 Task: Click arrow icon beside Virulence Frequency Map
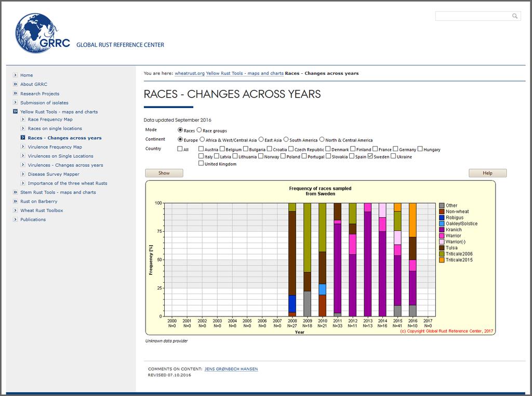pyautogui.click(x=23, y=147)
